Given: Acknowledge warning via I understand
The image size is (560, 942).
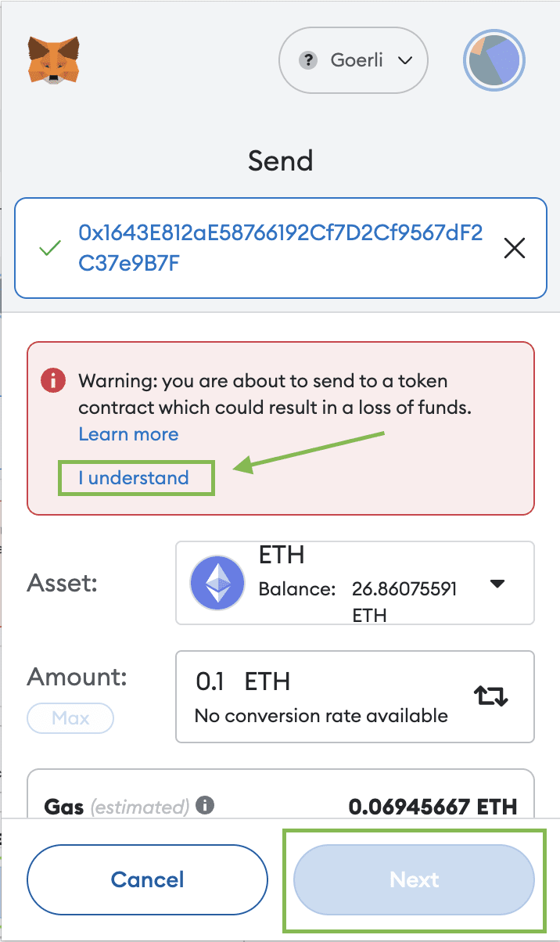Looking at the screenshot, I should pyautogui.click(x=134, y=478).
